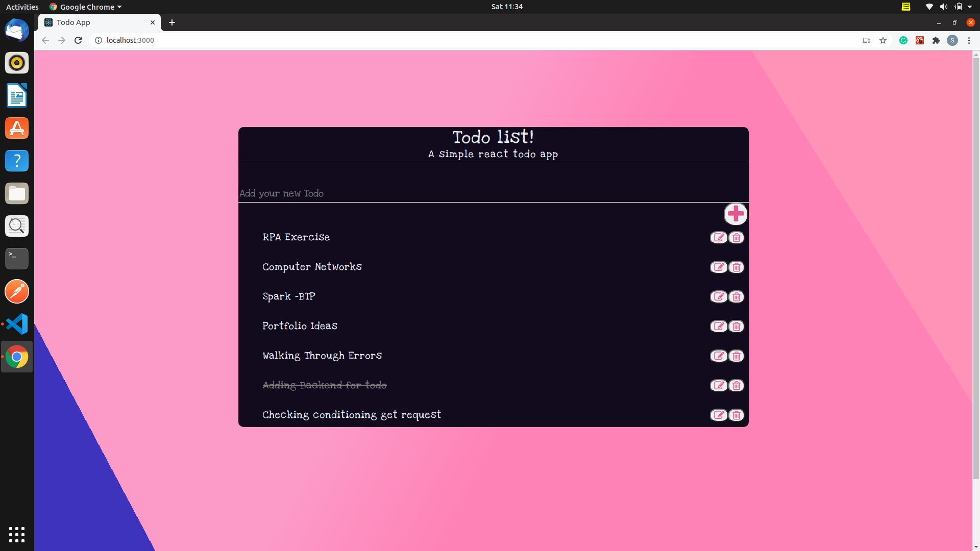Switch to the Todo App tab
980x551 pixels.
pyautogui.click(x=100, y=22)
